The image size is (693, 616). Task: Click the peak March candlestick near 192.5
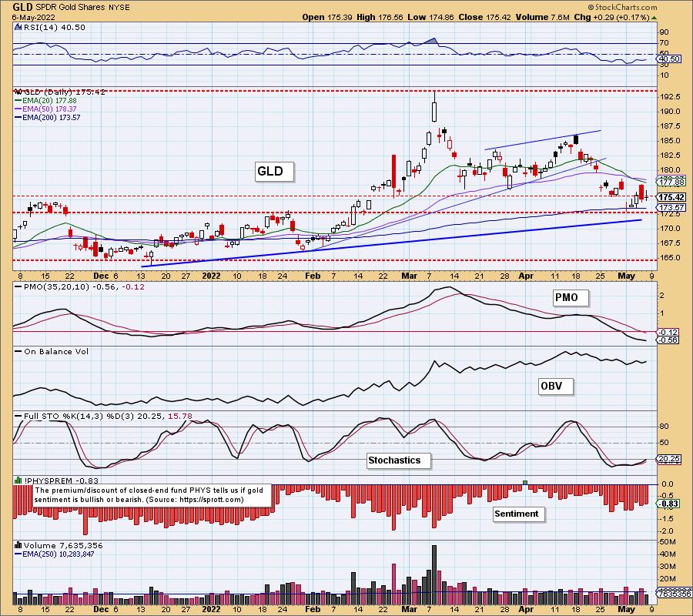tap(434, 107)
